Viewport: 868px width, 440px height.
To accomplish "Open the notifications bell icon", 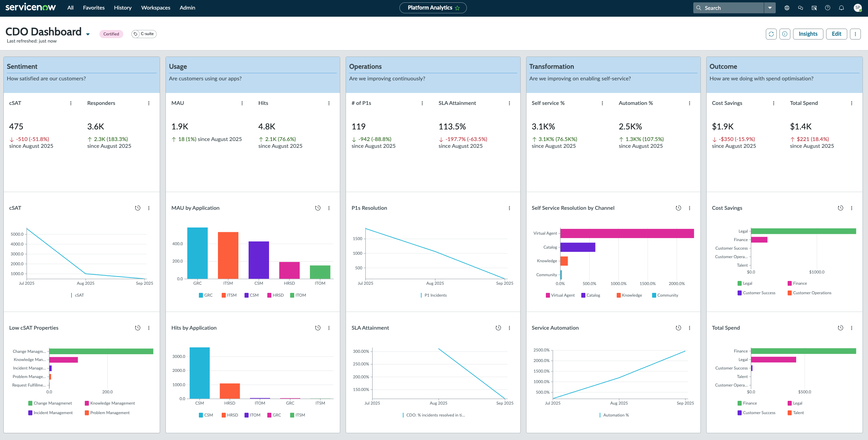I will pyautogui.click(x=841, y=8).
